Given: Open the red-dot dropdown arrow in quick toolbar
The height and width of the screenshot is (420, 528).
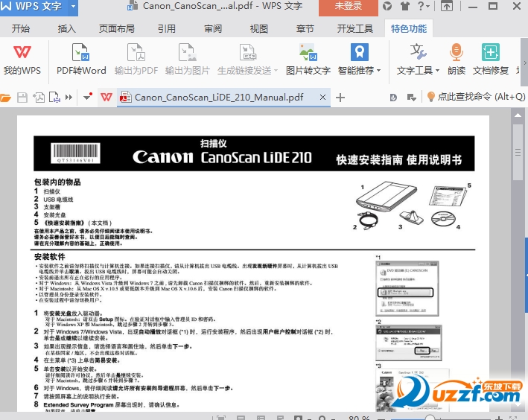Looking at the screenshot, I should coord(88,97).
